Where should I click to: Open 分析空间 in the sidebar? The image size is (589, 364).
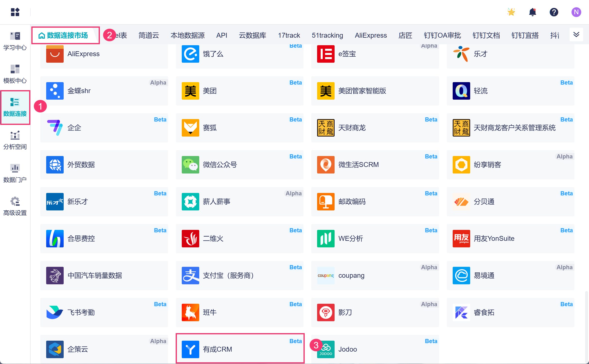15,140
